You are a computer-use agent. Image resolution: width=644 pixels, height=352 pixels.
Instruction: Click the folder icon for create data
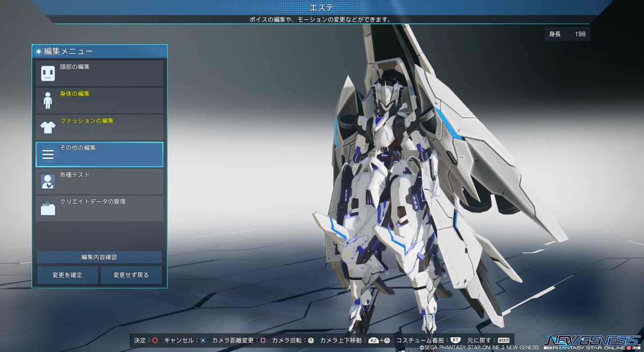point(48,208)
